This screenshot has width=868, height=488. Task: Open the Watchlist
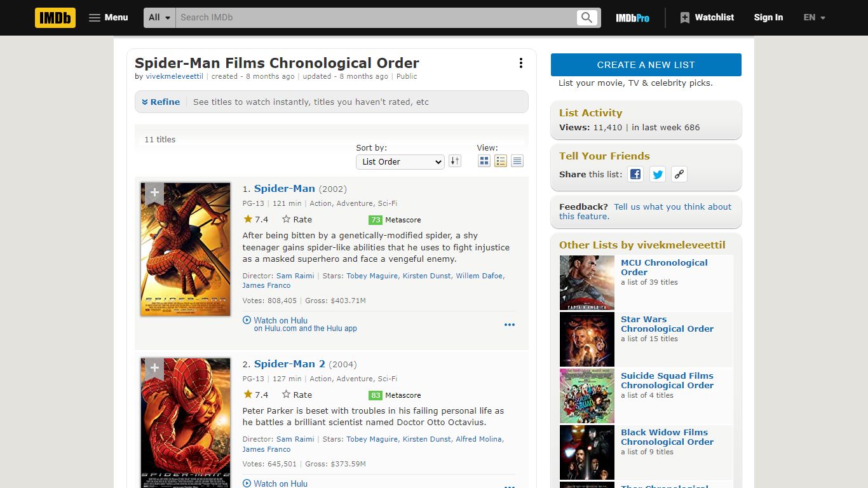click(x=707, y=18)
